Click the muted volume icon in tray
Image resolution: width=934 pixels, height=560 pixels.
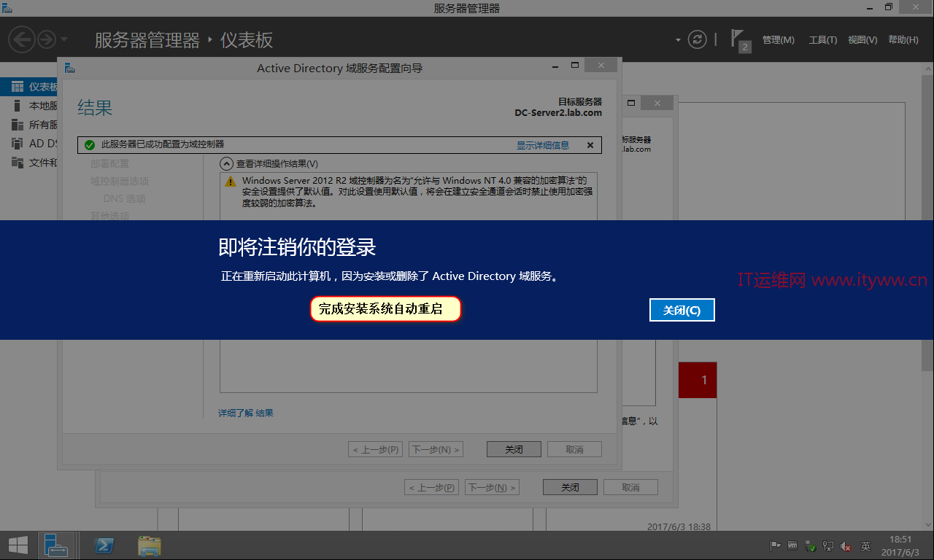[x=846, y=545]
